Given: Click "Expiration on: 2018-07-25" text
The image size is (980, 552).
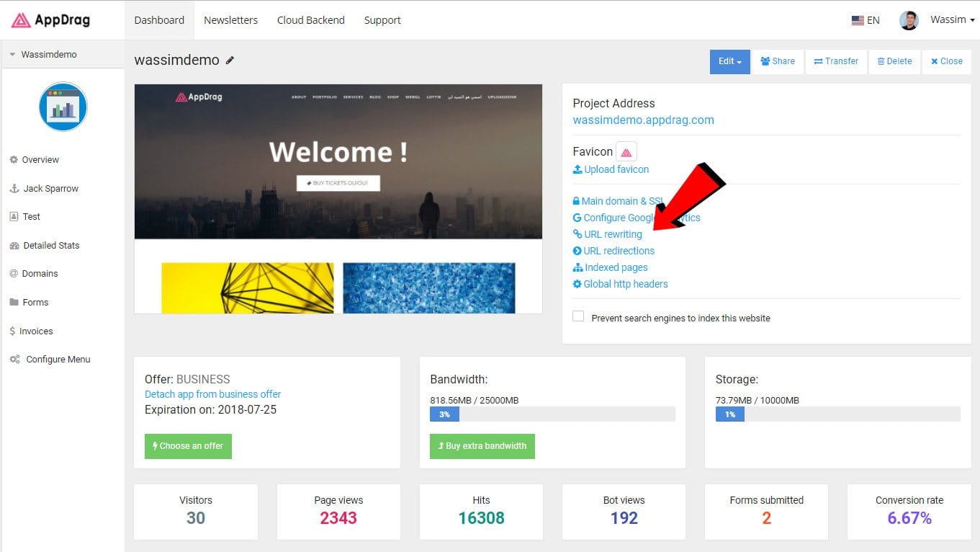Looking at the screenshot, I should click(210, 410).
